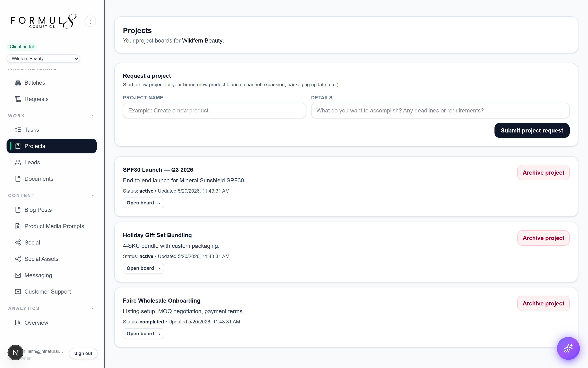588x368 pixels.
Task: Submit project request
Action: [532, 130]
